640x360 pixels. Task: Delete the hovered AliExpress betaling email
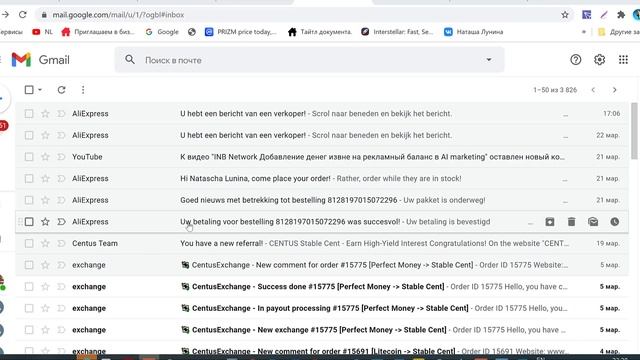(x=571, y=222)
